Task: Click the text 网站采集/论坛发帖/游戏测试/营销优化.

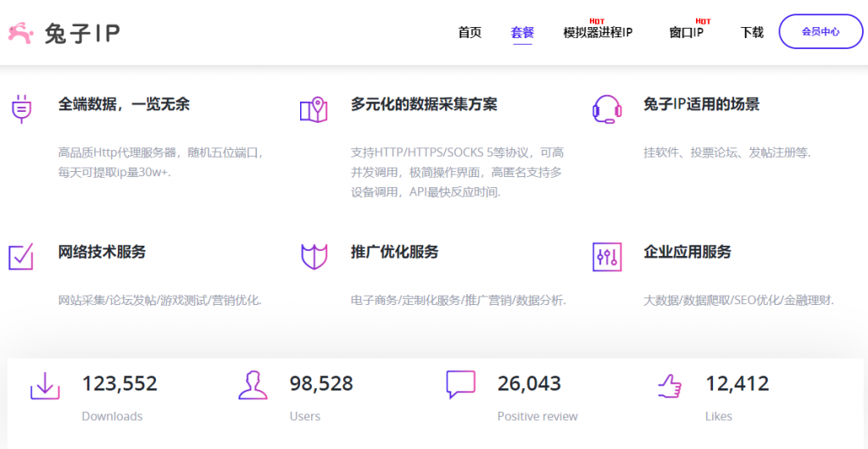Action: pos(160,301)
